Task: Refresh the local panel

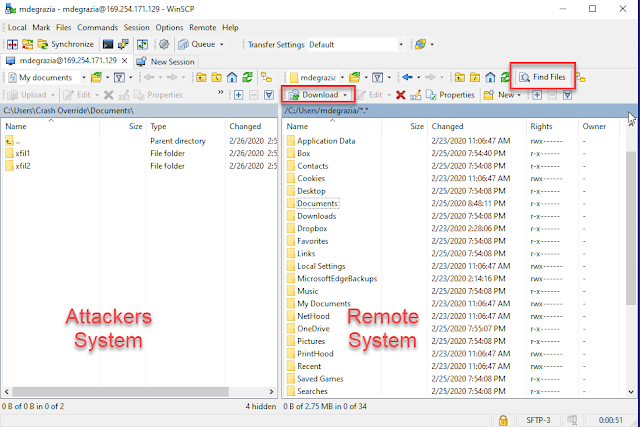Action: [247, 77]
